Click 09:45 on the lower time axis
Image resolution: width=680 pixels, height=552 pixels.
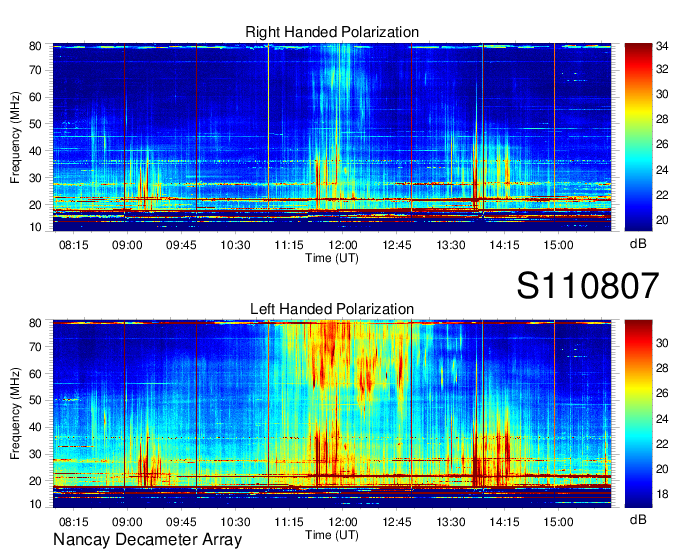click(181, 522)
